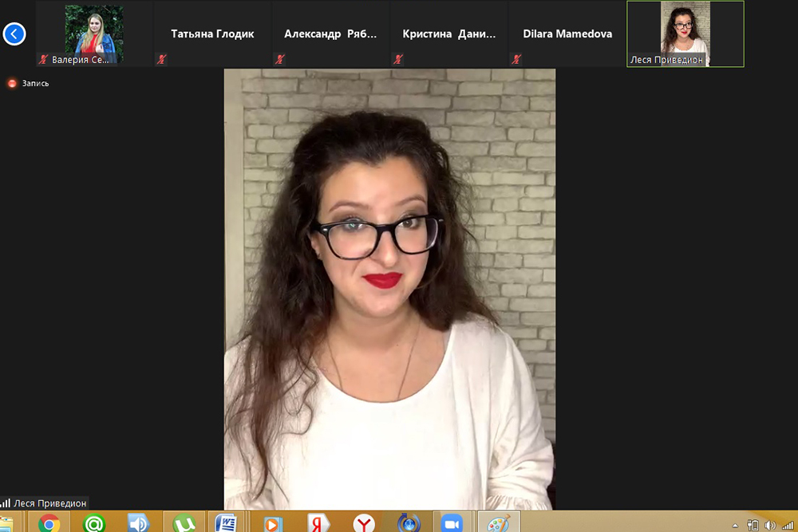The width and height of the screenshot is (798, 532).
Task: Click the blue back arrow for previous participants
Action: 14,33
